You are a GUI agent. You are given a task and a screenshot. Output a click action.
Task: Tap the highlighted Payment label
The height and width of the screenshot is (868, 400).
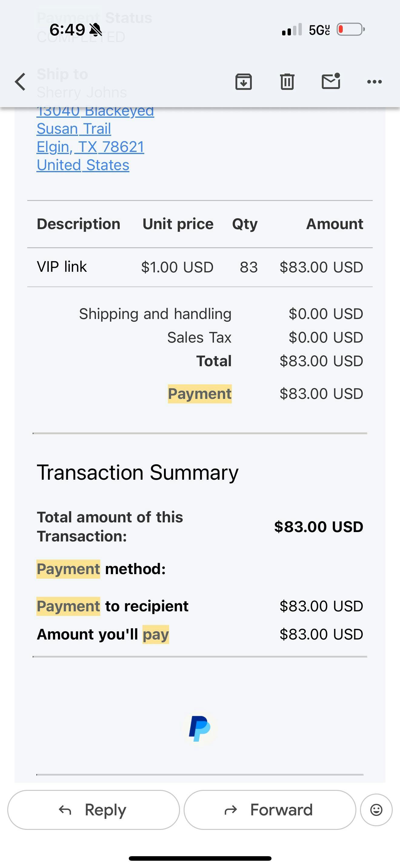click(x=200, y=393)
